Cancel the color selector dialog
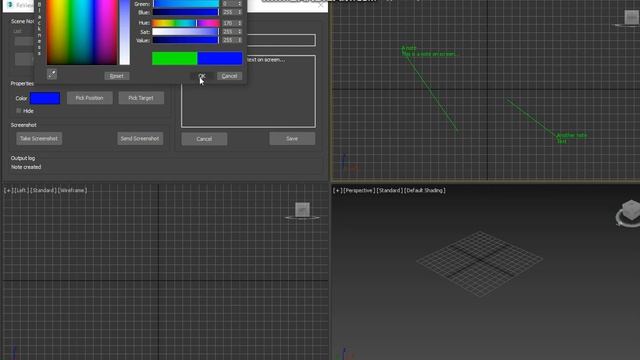The image size is (640, 360). click(x=229, y=76)
